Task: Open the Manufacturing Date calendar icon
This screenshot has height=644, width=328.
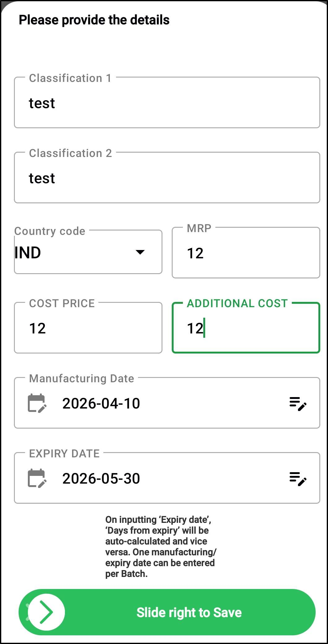Action: (x=37, y=403)
